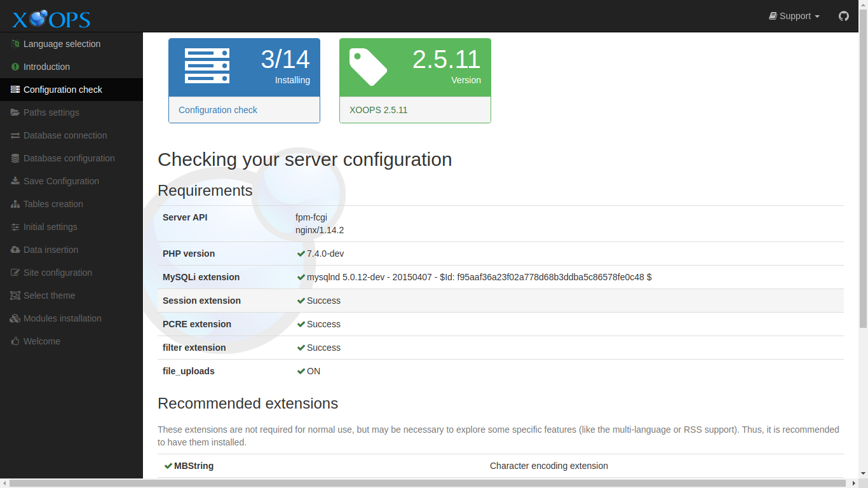Click the Introduction info icon
Screen dimensions: 868x488
click(x=15, y=67)
